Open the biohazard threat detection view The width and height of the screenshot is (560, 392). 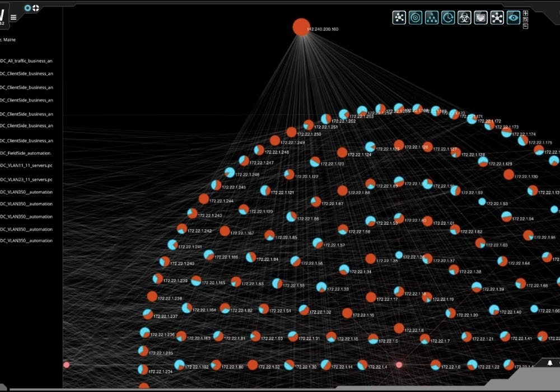pyautogui.click(x=464, y=17)
